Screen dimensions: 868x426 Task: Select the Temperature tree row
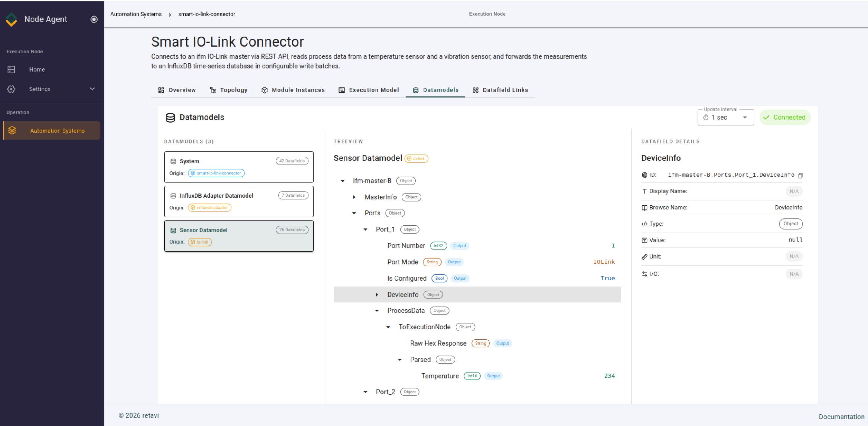pos(477,376)
